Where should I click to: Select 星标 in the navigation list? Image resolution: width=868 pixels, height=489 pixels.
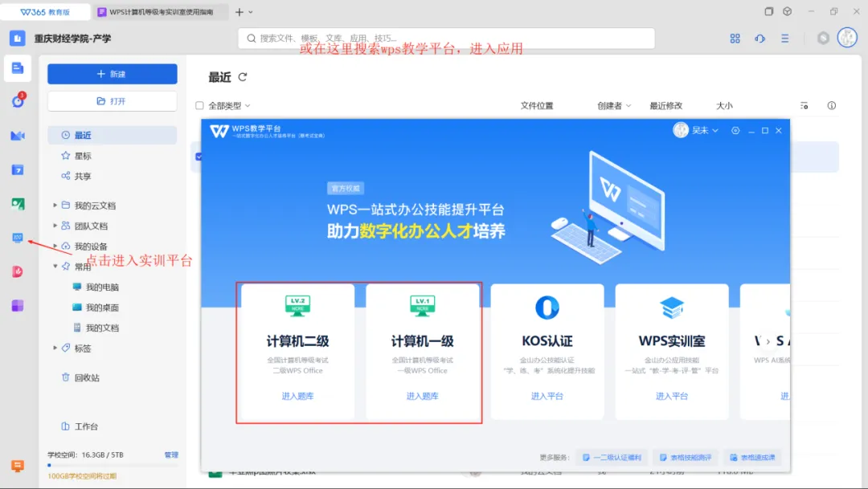click(x=112, y=156)
